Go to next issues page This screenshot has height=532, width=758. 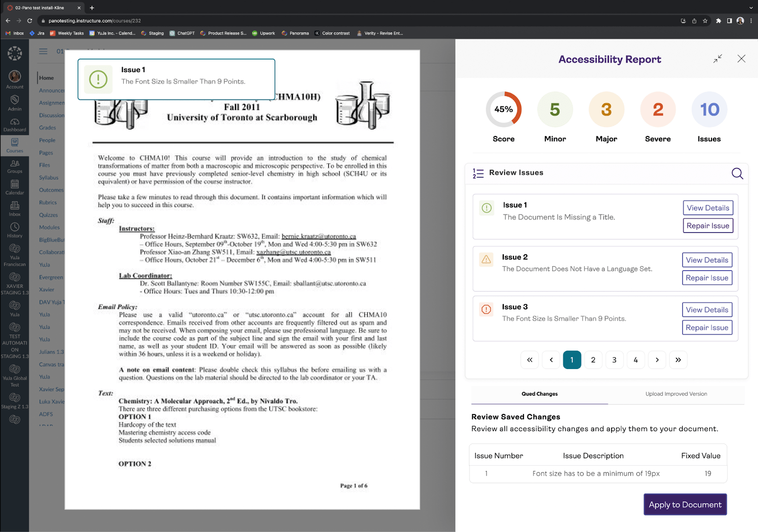click(x=657, y=360)
